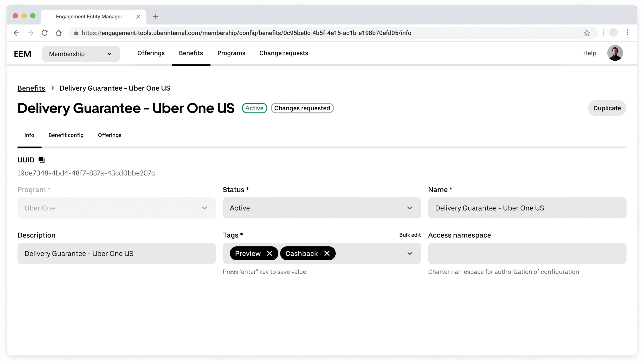Click Bulk edit for tags
Image resolution: width=644 pixels, height=364 pixels.
point(410,235)
